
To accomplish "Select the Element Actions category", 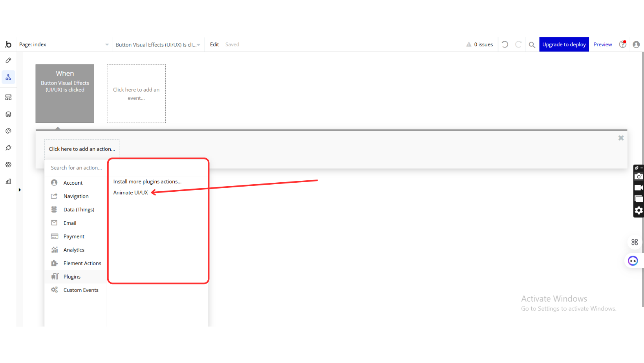I will [75, 263].
